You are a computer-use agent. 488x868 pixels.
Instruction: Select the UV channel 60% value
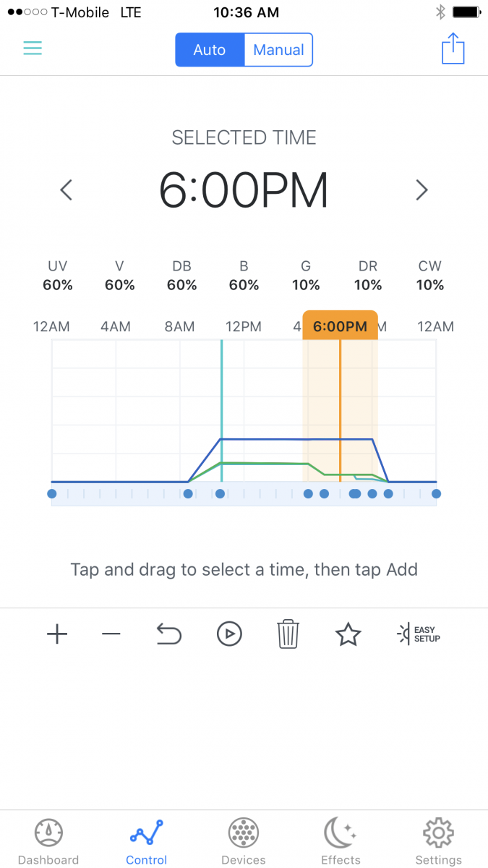pos(58,285)
